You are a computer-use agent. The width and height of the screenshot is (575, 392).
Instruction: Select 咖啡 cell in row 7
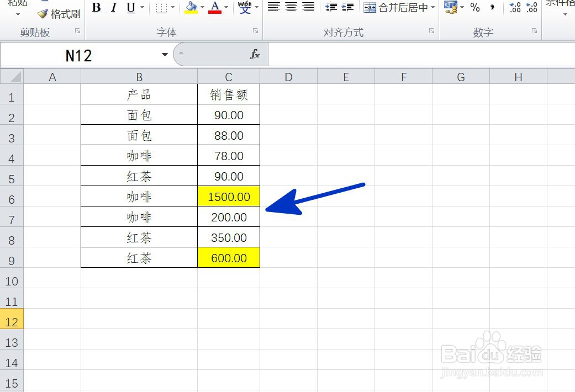[139, 217]
